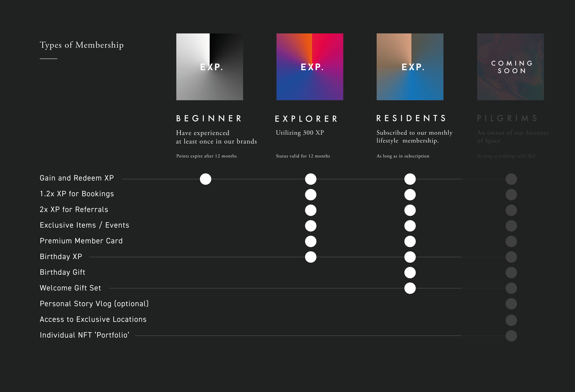Click Explorer dot for Birthday XP

pyautogui.click(x=311, y=257)
